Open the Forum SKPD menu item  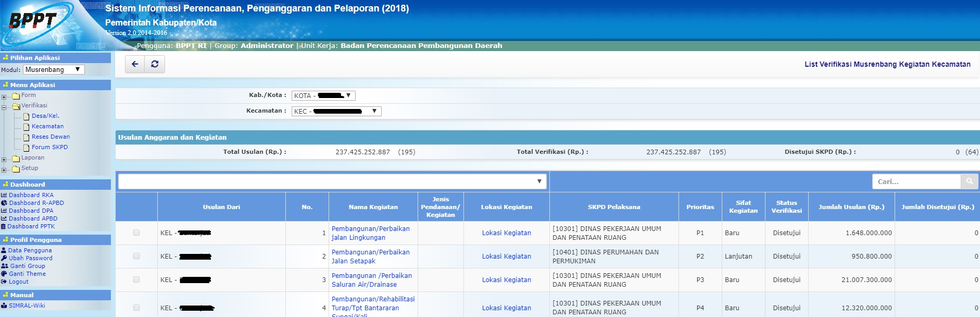coord(49,147)
